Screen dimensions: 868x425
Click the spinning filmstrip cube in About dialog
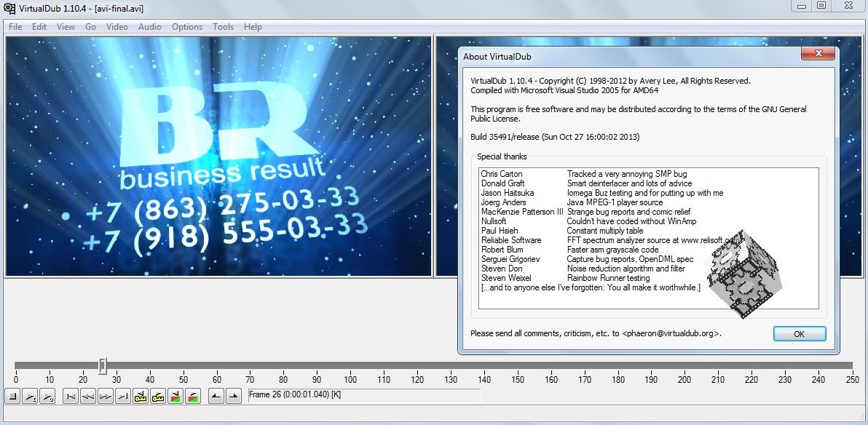(x=745, y=274)
